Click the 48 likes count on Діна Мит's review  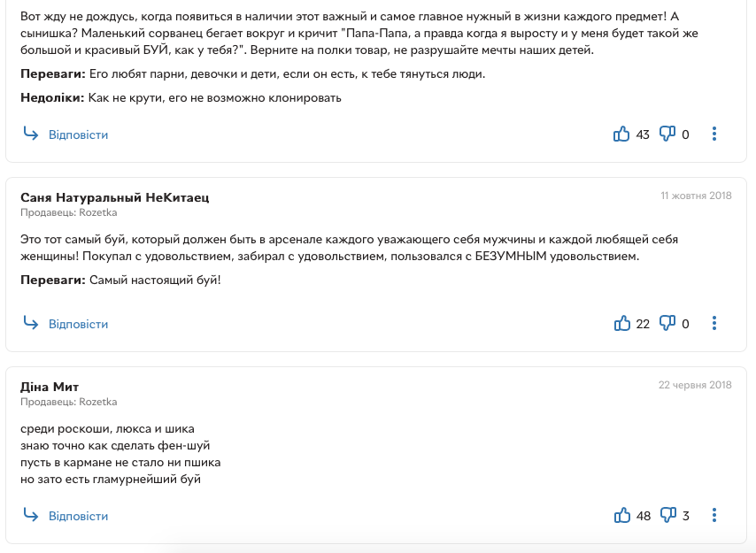click(x=644, y=517)
